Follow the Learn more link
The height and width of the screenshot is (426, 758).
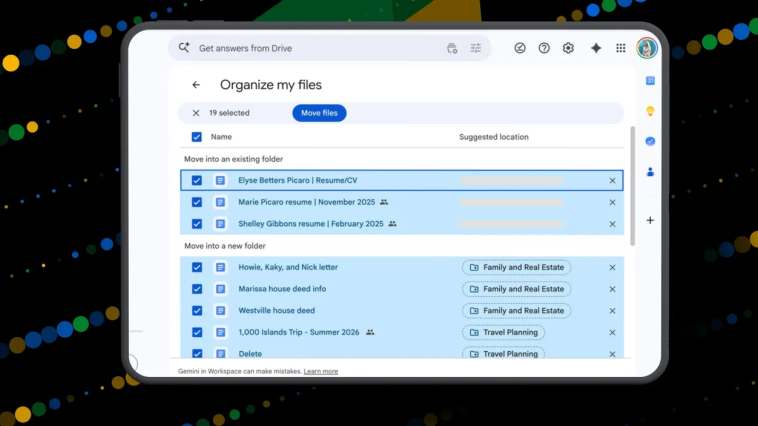pos(321,371)
